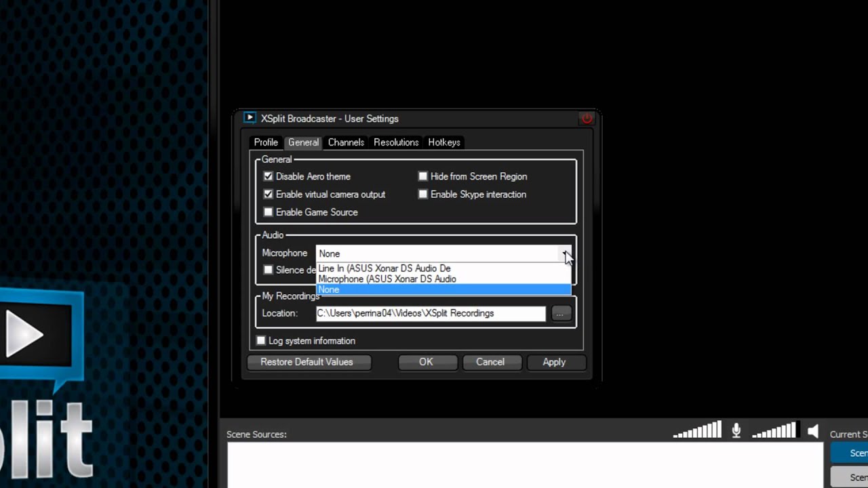Enable Log system information
The height and width of the screenshot is (488, 868).
click(x=261, y=340)
